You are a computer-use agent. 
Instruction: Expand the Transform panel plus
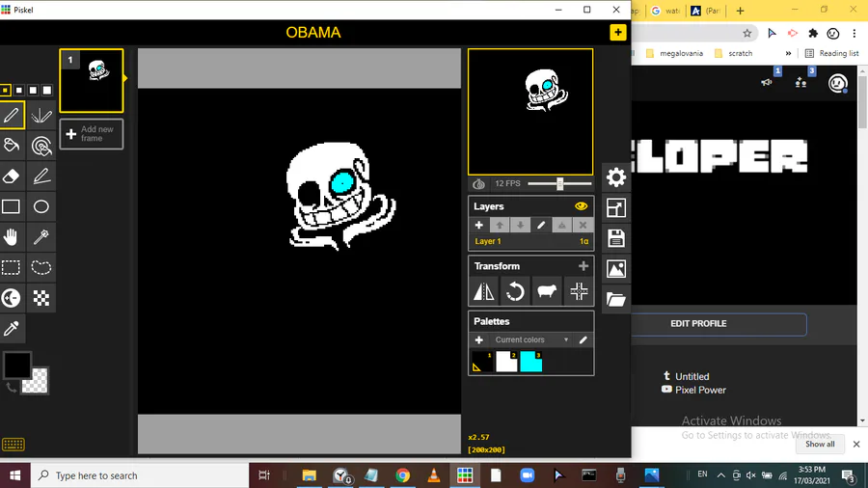coord(583,266)
